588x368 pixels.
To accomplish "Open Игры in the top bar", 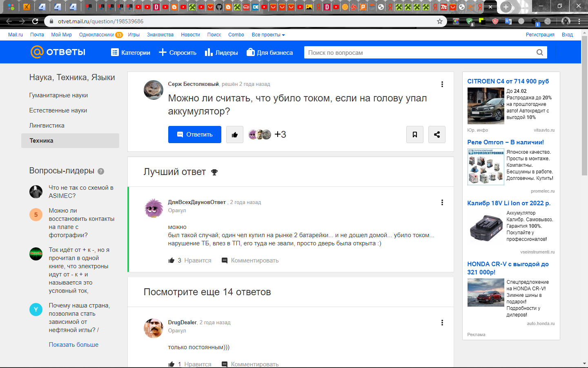I will pos(134,35).
